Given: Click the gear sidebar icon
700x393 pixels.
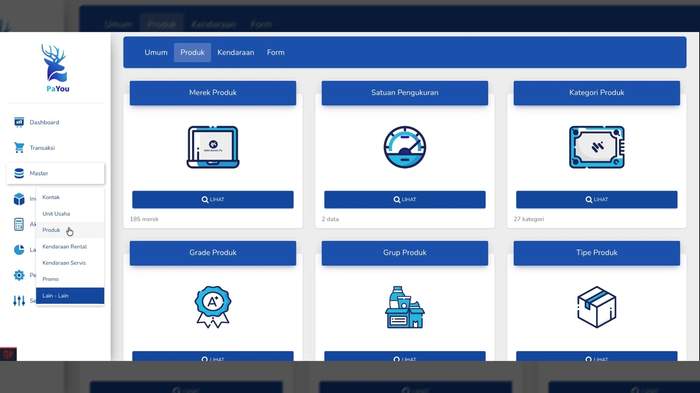Looking at the screenshot, I should (19, 275).
